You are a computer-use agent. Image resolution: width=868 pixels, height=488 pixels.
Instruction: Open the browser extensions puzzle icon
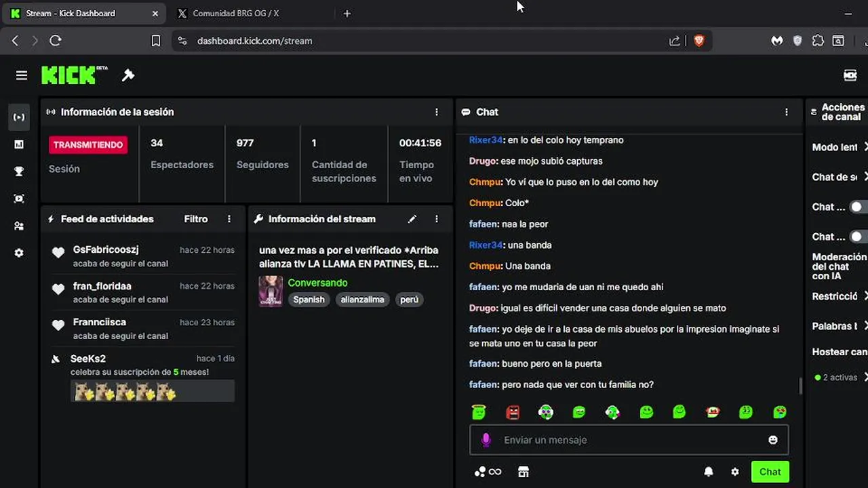coord(818,41)
